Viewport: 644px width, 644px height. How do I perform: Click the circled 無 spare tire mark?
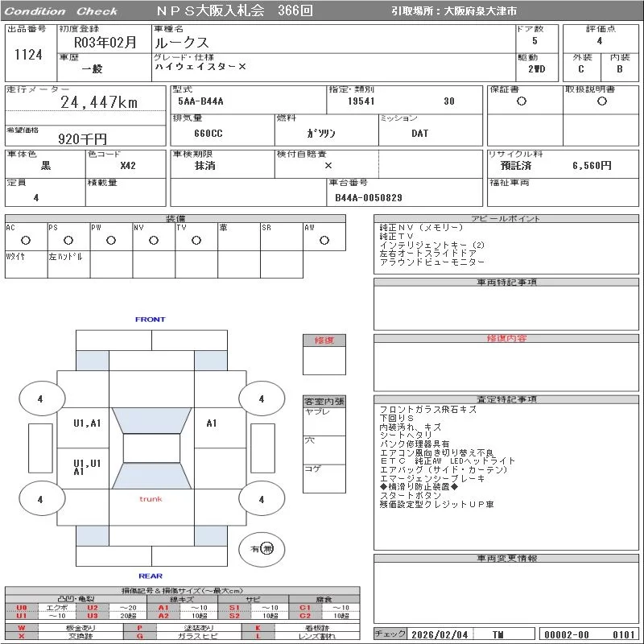(267, 549)
